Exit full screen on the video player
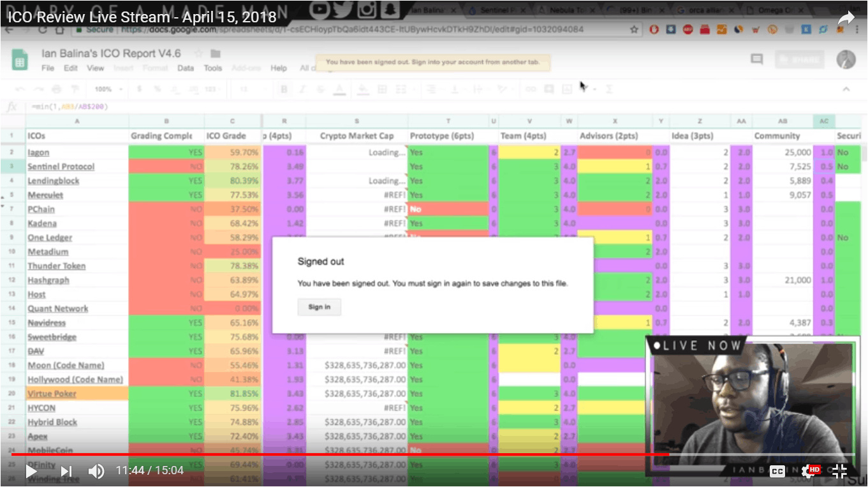The image size is (868, 487). pyautogui.click(x=839, y=471)
